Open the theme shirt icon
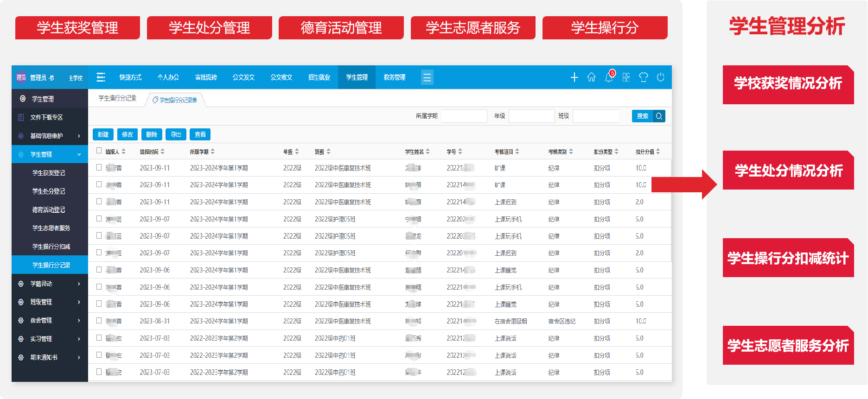Screen dimensions: 868x399 point(643,77)
